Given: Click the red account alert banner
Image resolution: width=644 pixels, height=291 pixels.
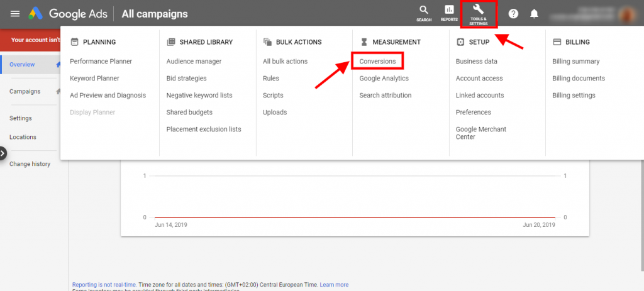Looking at the screenshot, I should click(x=30, y=40).
